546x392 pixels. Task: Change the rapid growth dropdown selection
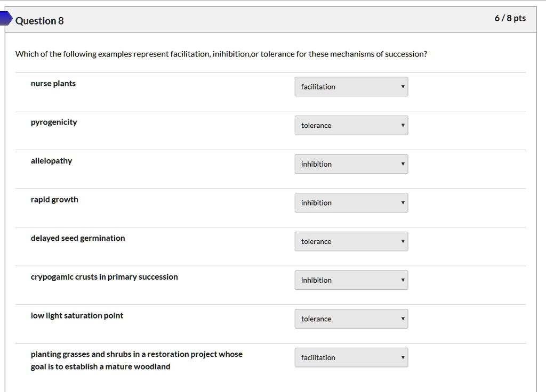[351, 203]
